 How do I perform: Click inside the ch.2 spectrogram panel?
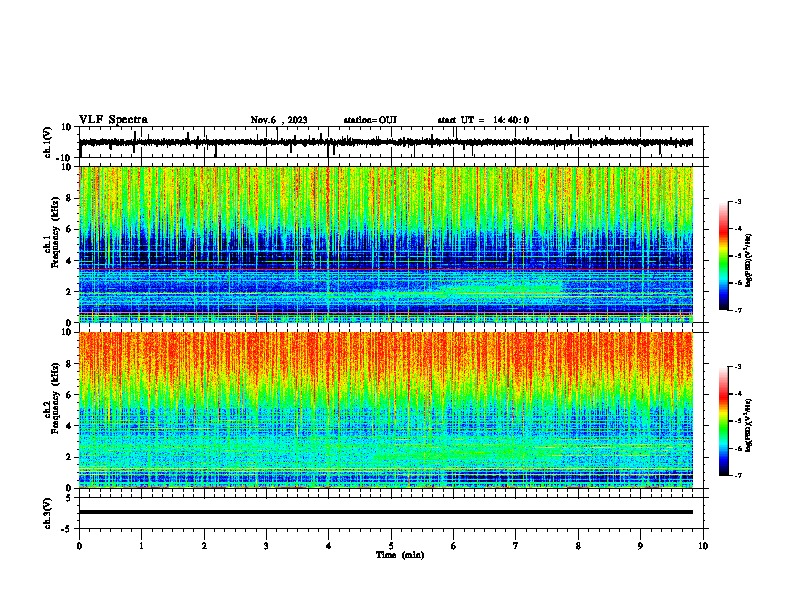[x=386, y=410]
